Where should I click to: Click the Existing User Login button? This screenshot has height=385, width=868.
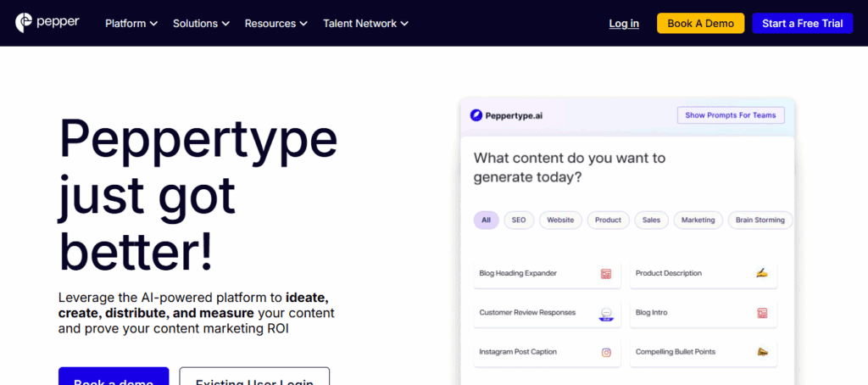click(x=254, y=377)
